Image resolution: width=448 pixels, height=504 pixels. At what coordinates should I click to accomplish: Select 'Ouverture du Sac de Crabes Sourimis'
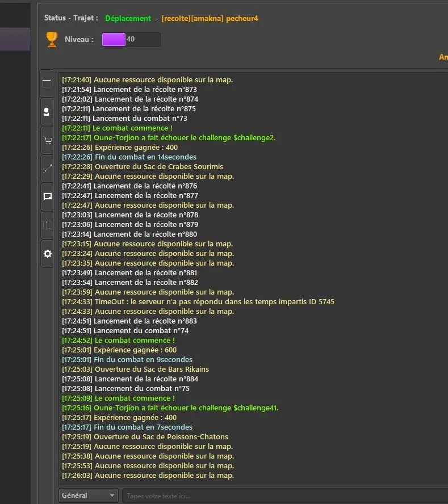(143, 166)
